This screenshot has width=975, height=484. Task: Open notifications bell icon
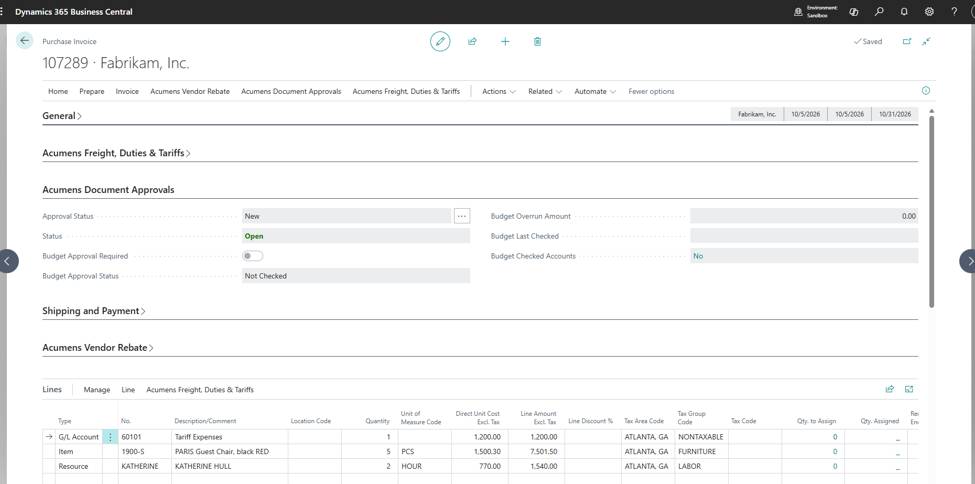click(904, 12)
